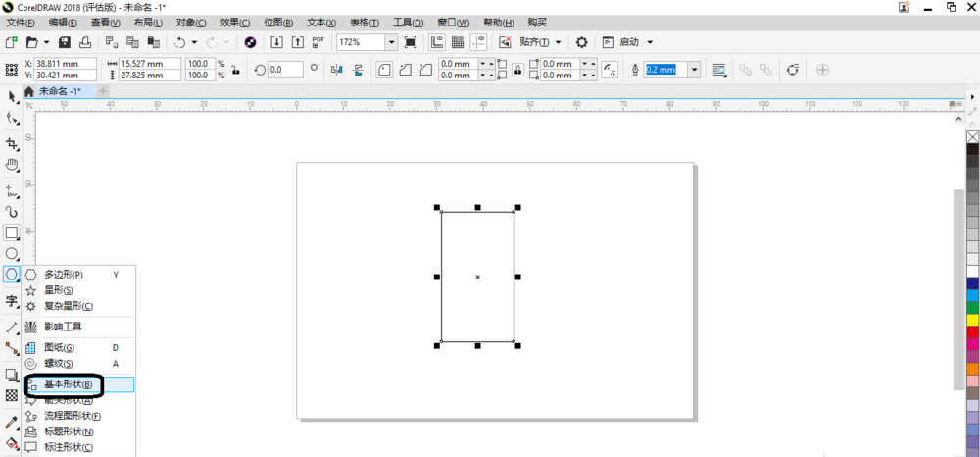980x457 pixels.
Task: Click the Export to PDF icon
Action: [x=318, y=42]
